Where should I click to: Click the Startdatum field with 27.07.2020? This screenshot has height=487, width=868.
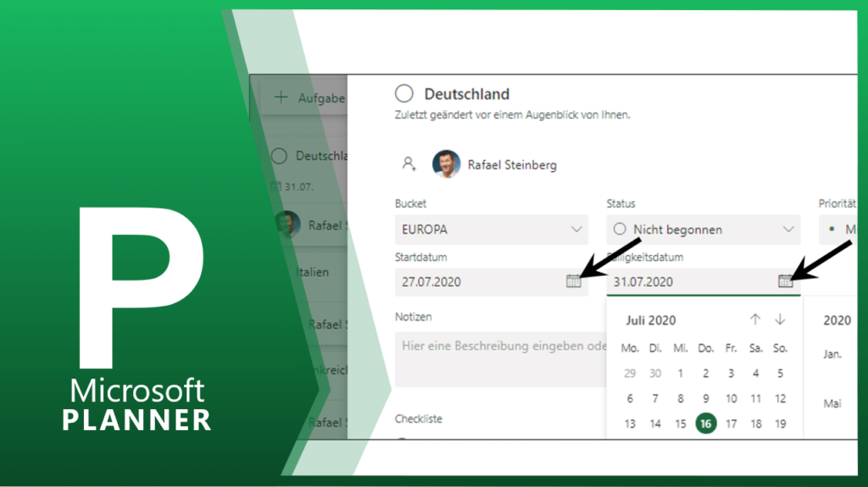click(479, 282)
